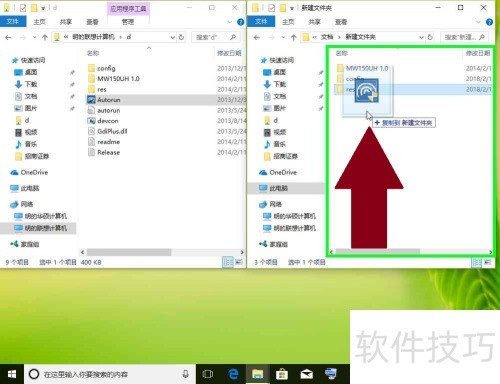This screenshot has height=384, width=500.
Task: Click the up-arrow in right window toolbar
Action: (x=293, y=37)
